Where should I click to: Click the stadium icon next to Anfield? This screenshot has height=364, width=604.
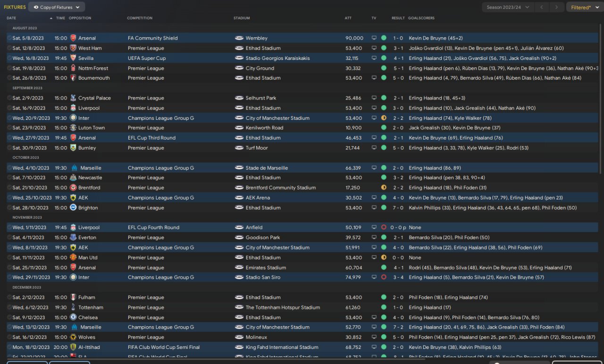(239, 227)
